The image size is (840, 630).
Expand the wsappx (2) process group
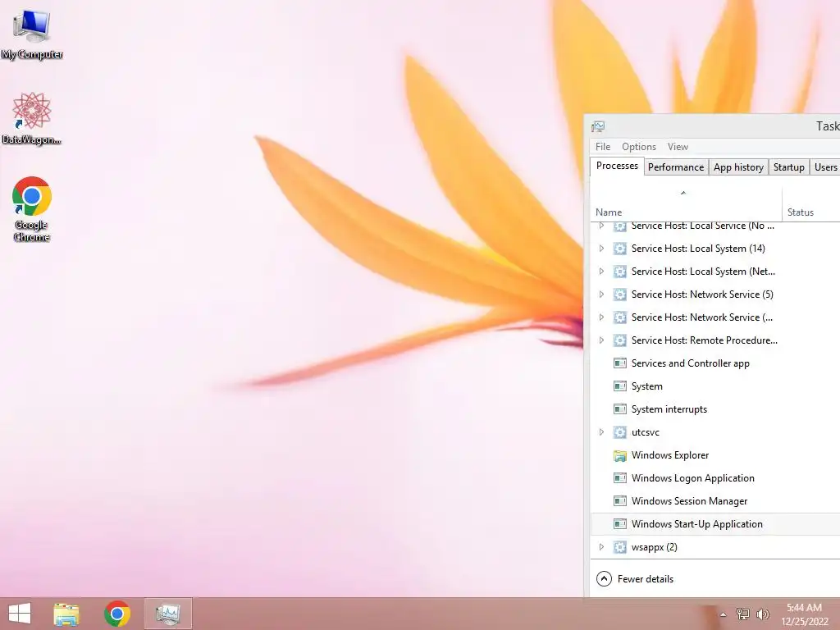tap(601, 547)
